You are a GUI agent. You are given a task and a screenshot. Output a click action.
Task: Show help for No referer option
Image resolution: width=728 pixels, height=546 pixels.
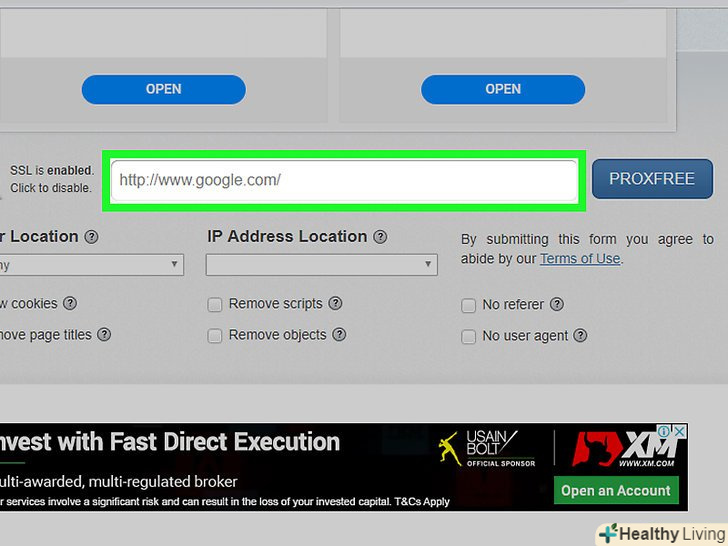click(x=557, y=305)
